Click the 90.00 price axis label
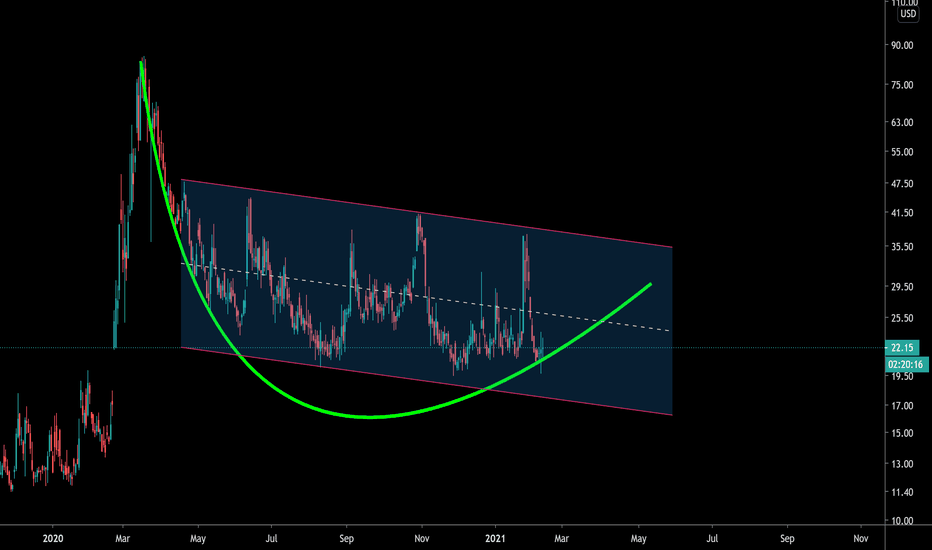The image size is (932, 550). pyautogui.click(x=902, y=45)
